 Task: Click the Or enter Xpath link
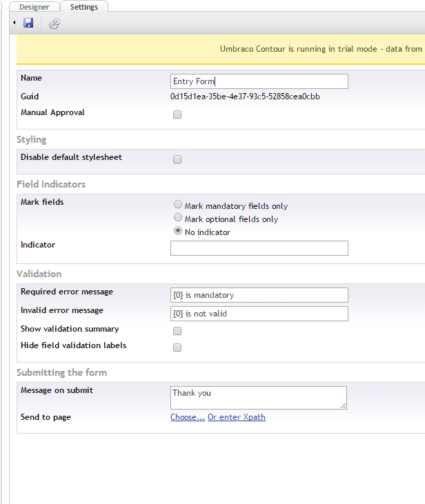point(237,417)
